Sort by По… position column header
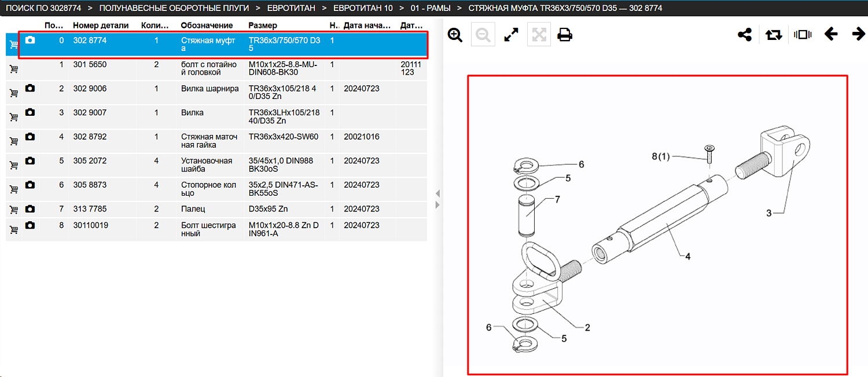 pos(54,25)
